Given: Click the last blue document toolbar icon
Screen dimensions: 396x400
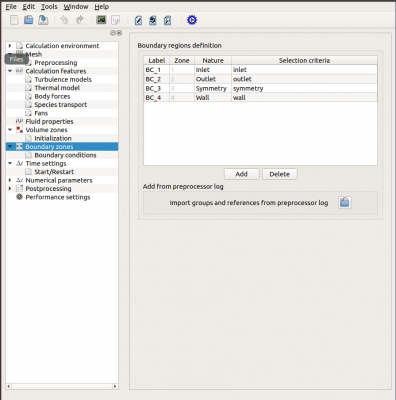Looking at the screenshot, I should tap(167, 20).
